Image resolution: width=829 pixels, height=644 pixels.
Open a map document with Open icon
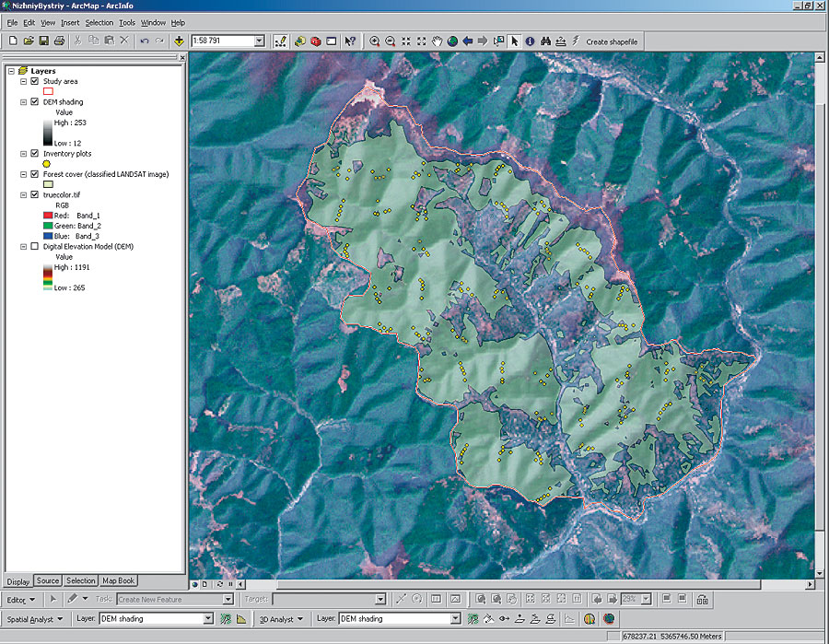tap(29, 41)
